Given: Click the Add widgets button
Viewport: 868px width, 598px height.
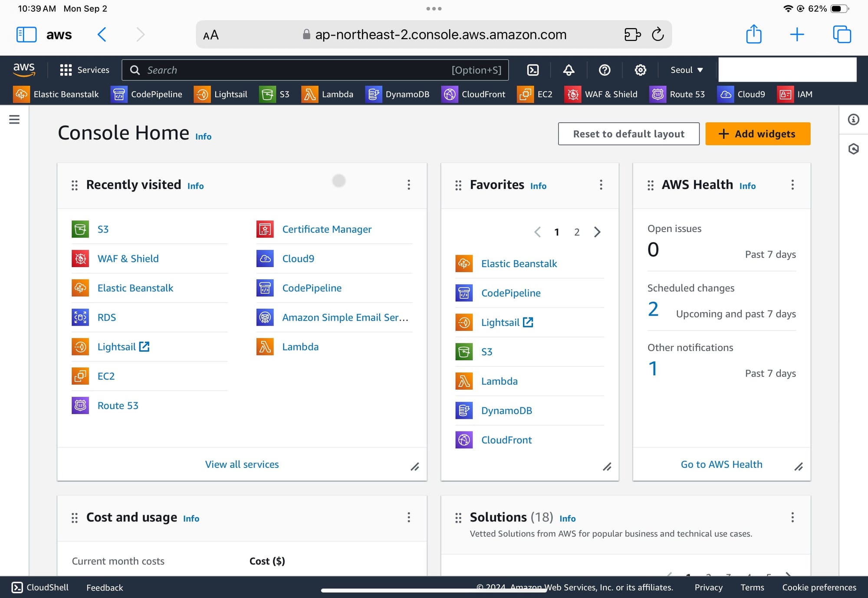Looking at the screenshot, I should pos(757,134).
